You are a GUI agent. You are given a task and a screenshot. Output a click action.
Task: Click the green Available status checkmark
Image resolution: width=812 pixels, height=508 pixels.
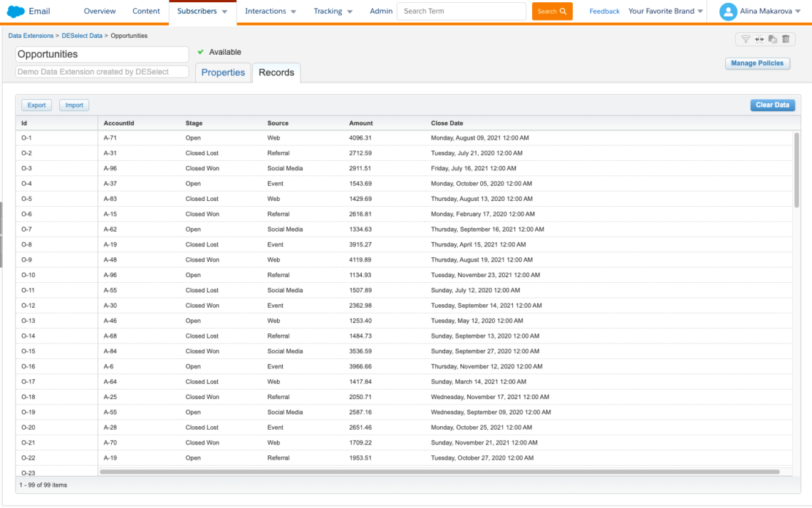tap(202, 51)
